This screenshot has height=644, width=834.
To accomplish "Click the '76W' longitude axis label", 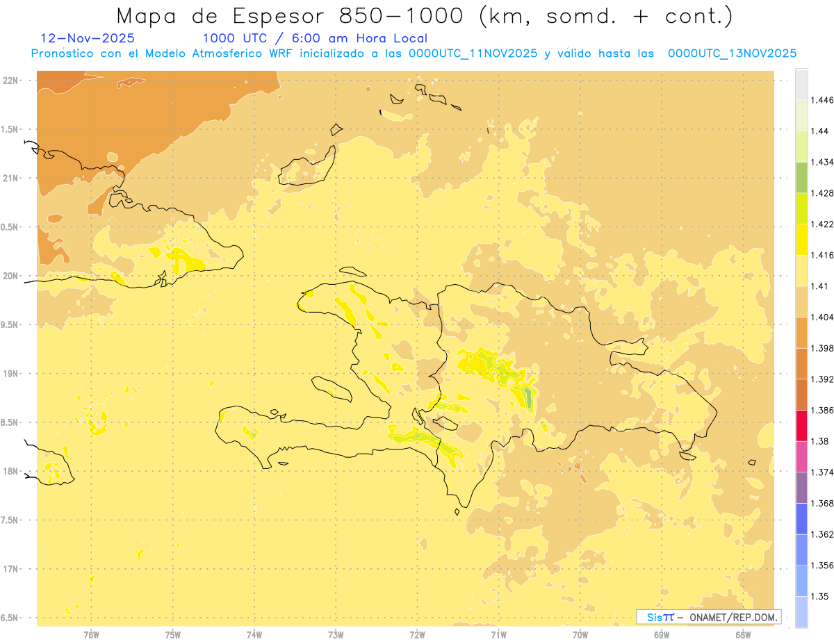I will tap(91, 634).
